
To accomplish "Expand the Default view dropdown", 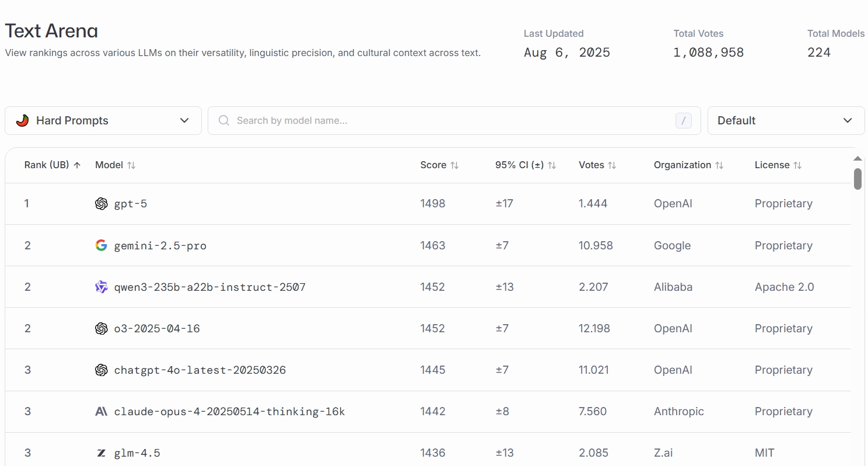I will [786, 120].
